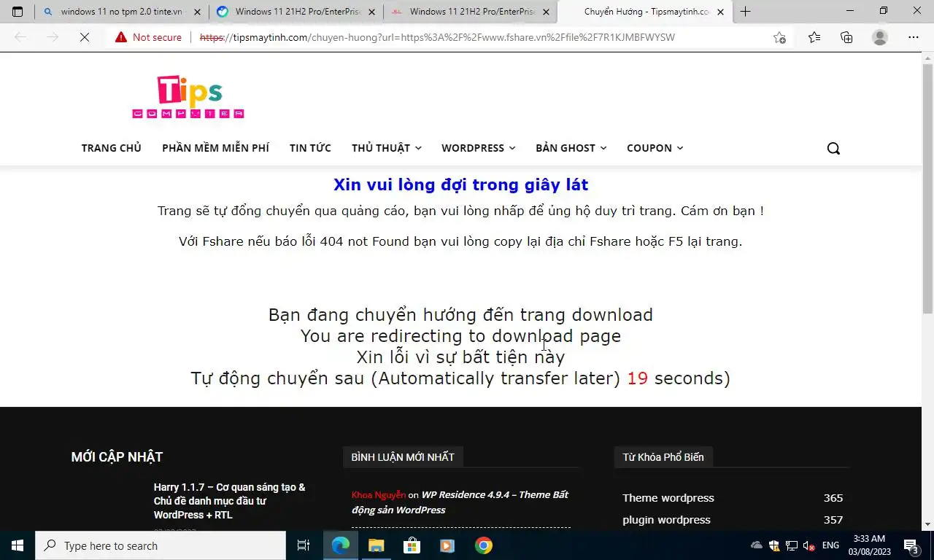Screen dimensions: 934x560
Task: Open the Theme wordpress keyword
Action: 668,498
